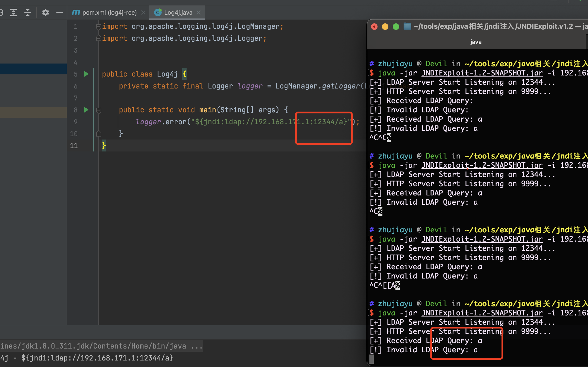This screenshot has width=588, height=367.
Task: Hide the project panel with minus icon
Action: pyautogui.click(x=60, y=12)
